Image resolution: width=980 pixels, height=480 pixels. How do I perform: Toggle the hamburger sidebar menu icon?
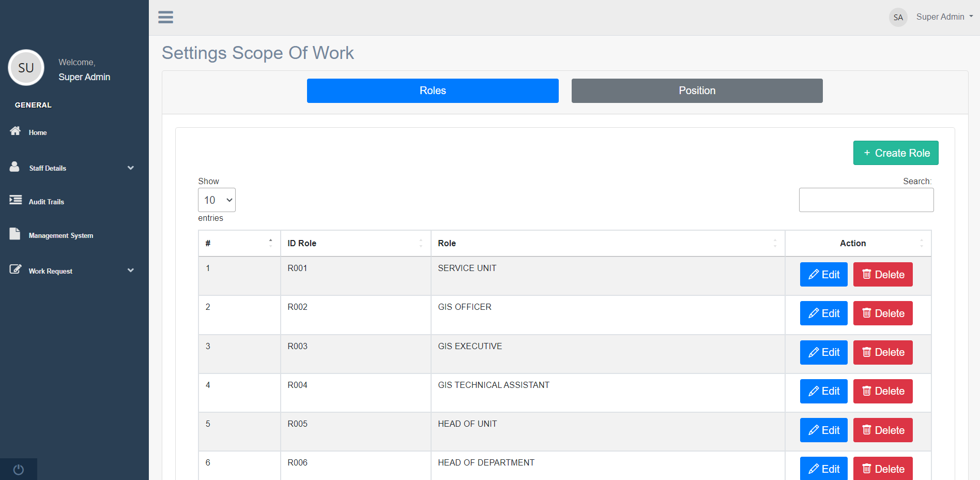pos(165,17)
